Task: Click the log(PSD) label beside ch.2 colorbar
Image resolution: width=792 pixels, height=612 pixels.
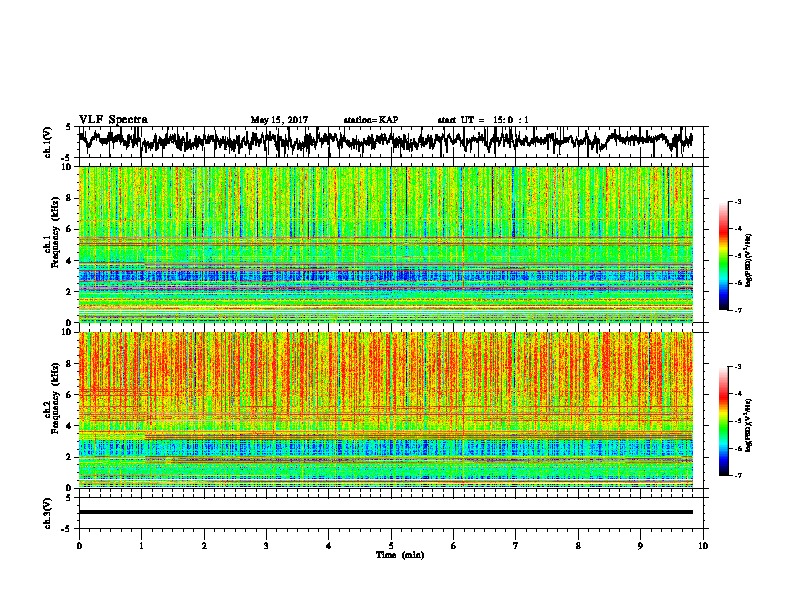Action: click(x=748, y=424)
